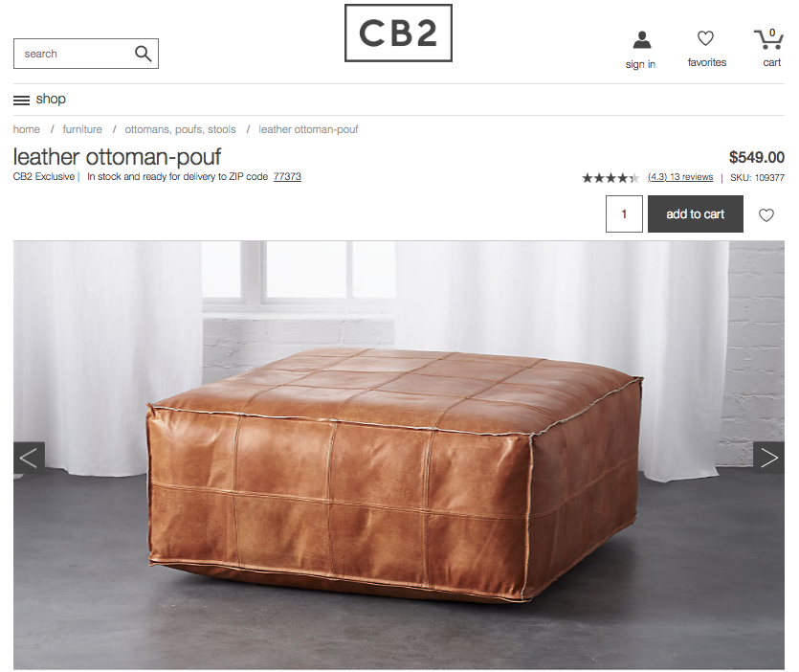Open ottomans, poufs, stools breadcrumb
The height and width of the screenshot is (672, 799).
(181, 129)
